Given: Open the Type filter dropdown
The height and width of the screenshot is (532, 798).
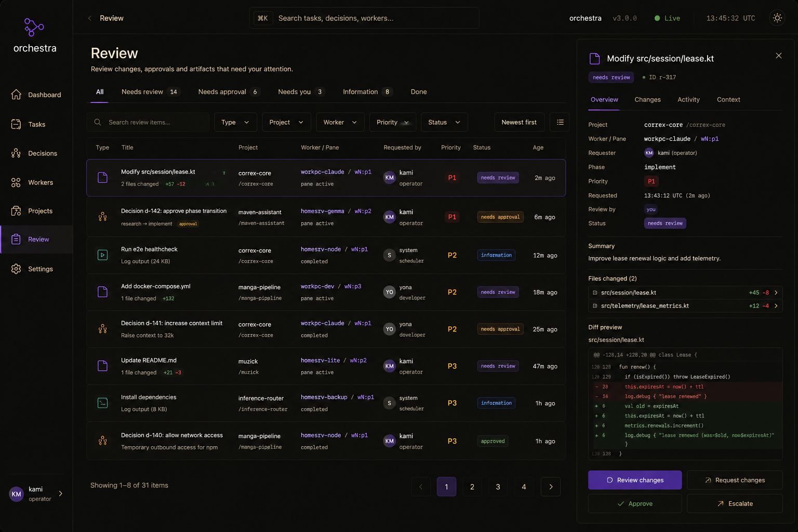Looking at the screenshot, I should 235,122.
